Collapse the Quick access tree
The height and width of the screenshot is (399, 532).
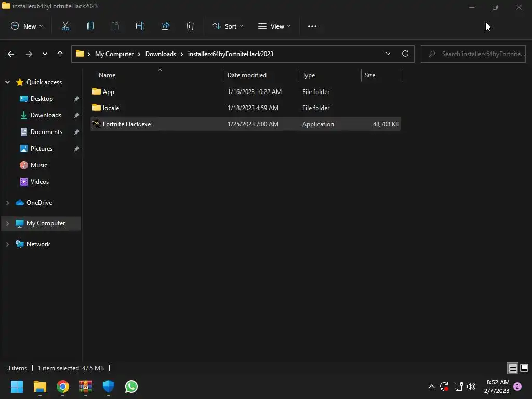click(7, 82)
